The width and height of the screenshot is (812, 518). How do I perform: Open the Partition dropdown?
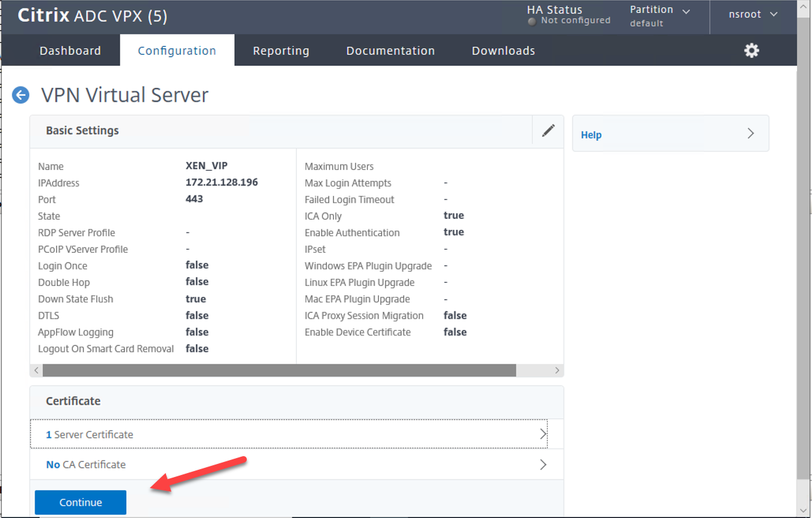(x=660, y=16)
